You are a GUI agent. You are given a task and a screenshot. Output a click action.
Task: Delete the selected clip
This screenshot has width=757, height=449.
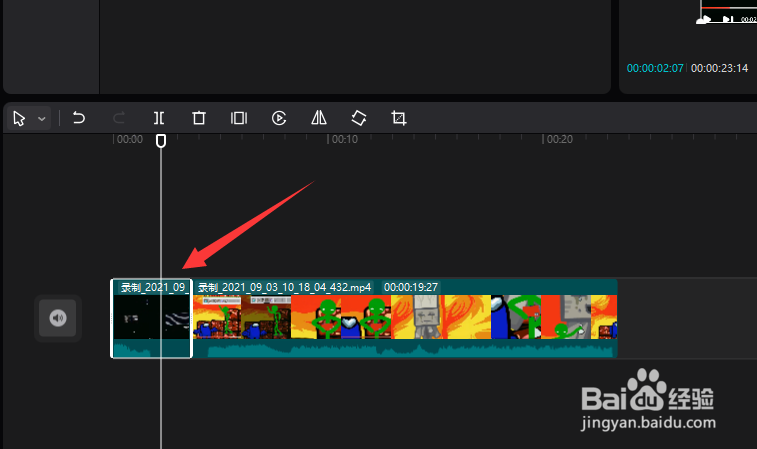tap(199, 118)
